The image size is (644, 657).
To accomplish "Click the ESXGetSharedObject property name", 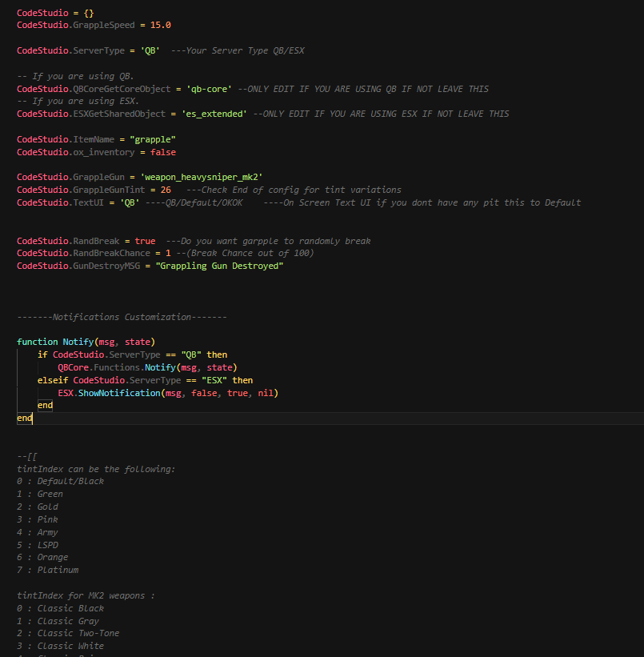I will tap(119, 114).
